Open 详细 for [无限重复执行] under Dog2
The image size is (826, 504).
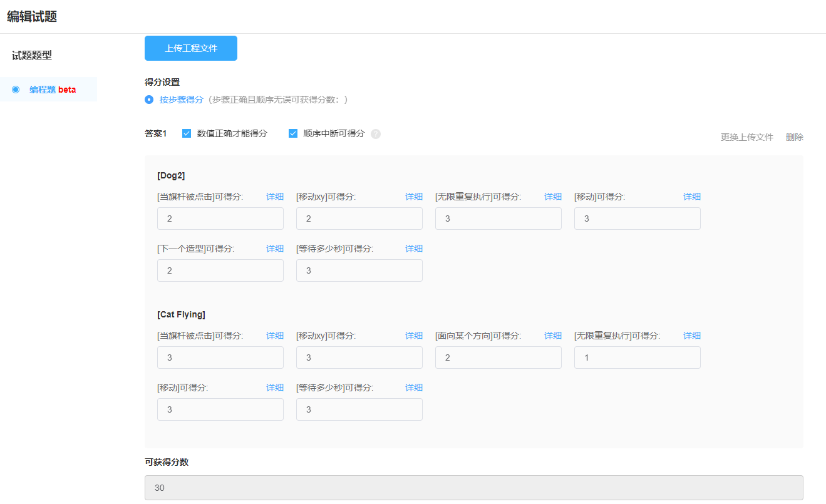(x=553, y=196)
